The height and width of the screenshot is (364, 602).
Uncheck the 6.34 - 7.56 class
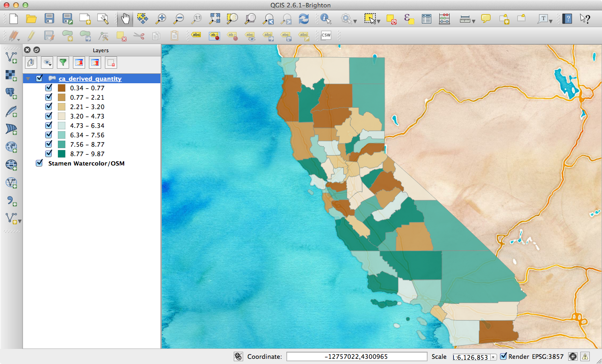tap(48, 135)
